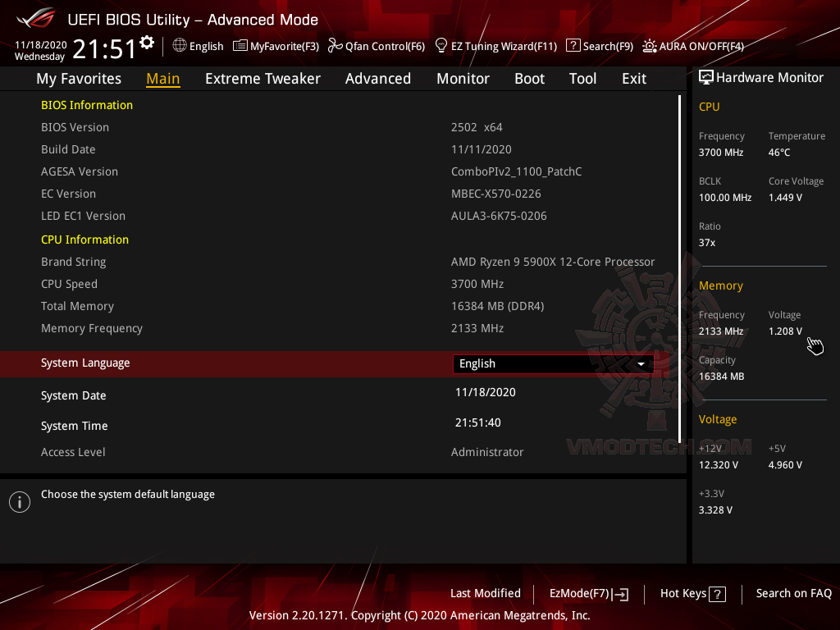Viewport: 840px width, 630px height.
Task: Click +3.3V reading 3.328 V
Action: (x=715, y=510)
